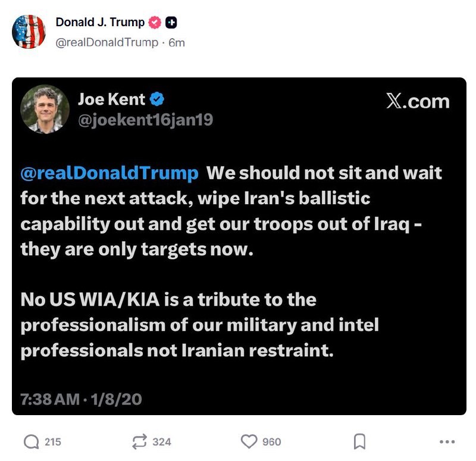Click the @realDonaldTrump handle under the display name
The width and height of the screenshot is (476, 461).
point(107,42)
